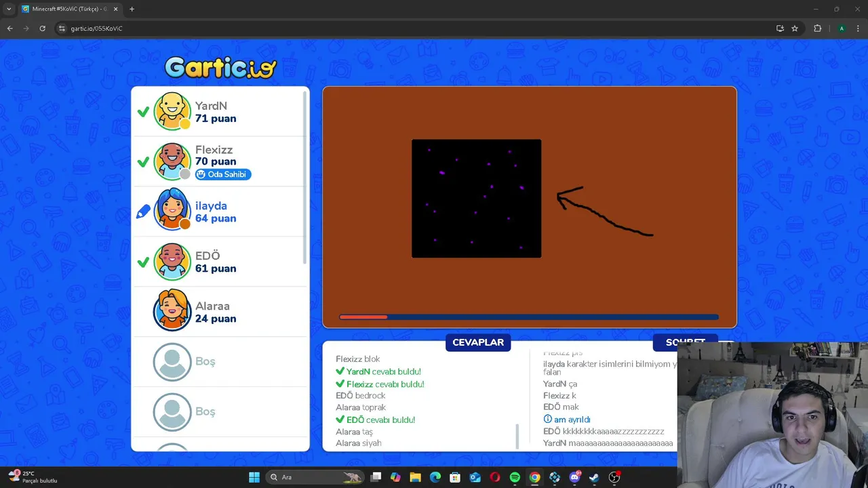Click the green checkmark beside YardN
The height and width of the screenshot is (488, 868).
coord(143,112)
